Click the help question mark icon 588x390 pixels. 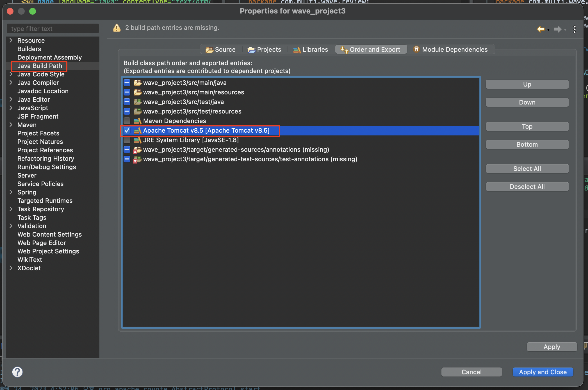(17, 372)
